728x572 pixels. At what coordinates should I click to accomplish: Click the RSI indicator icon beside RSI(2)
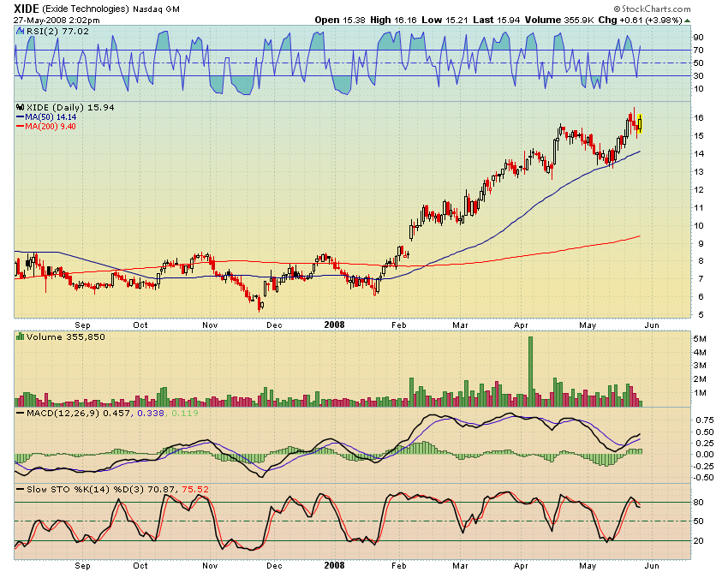point(20,31)
